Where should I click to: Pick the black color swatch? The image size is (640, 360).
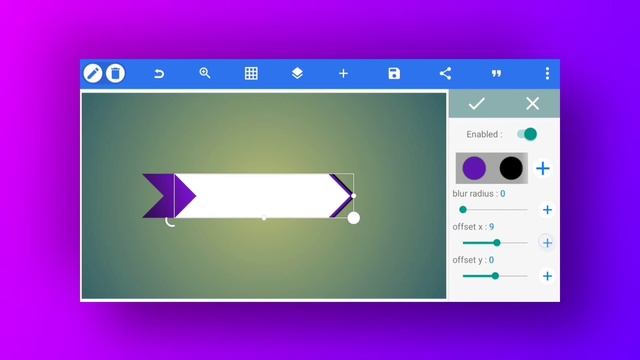coord(511,168)
